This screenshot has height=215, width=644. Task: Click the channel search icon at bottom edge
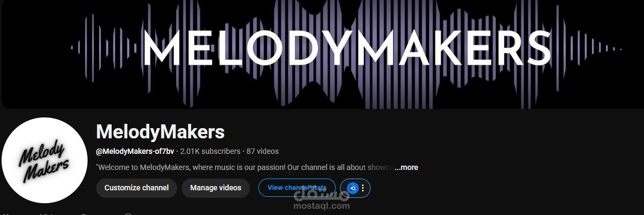(x=128, y=214)
